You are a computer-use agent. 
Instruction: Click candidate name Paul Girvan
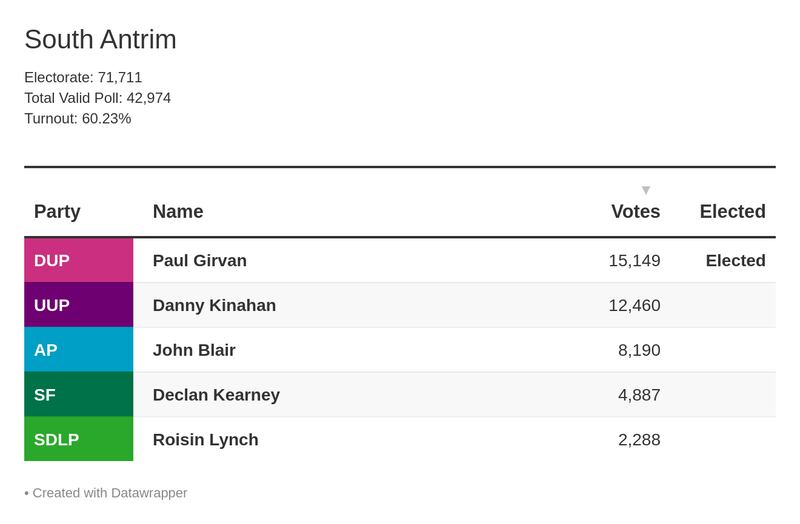pos(200,261)
